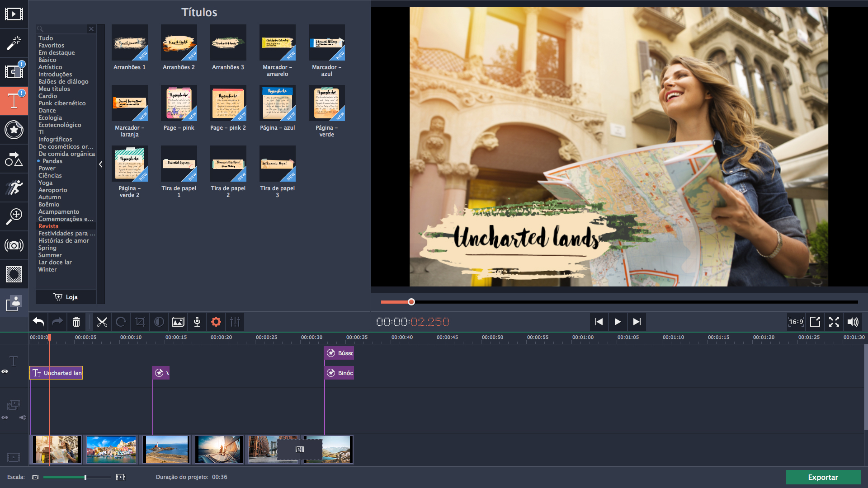Open the Stickers star tab
This screenshot has width=868, height=488.
pyautogui.click(x=14, y=130)
